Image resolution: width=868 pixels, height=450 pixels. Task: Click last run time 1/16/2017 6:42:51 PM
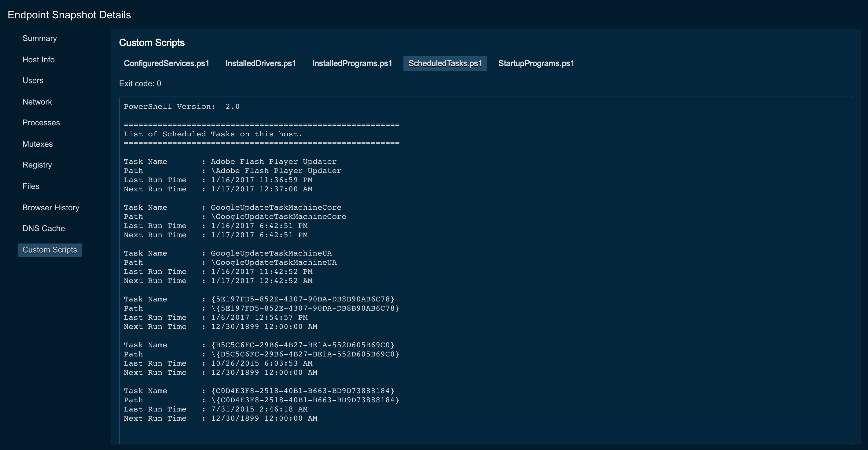tap(259, 226)
